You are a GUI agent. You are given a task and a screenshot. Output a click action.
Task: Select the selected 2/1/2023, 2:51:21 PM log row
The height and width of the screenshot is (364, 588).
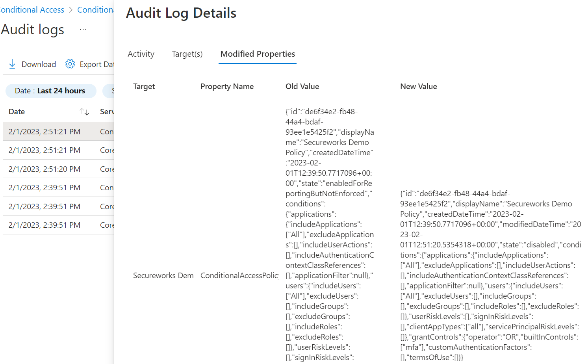click(58, 132)
